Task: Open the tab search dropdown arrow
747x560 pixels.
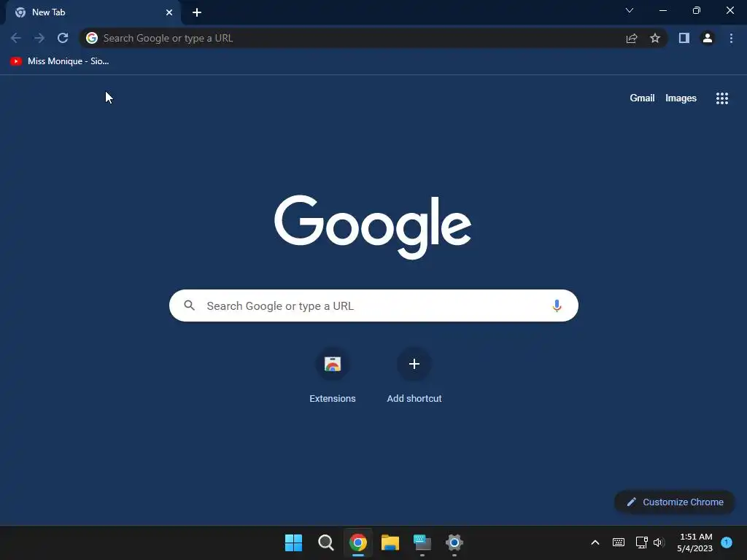Action: point(630,10)
